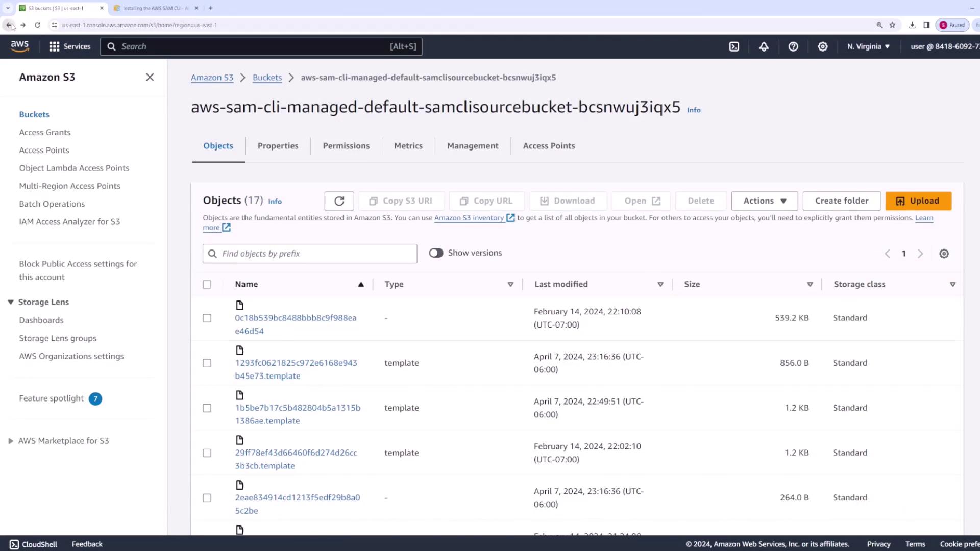The height and width of the screenshot is (551, 980).
Task: Check the select-all objects checkbox
Action: tap(207, 284)
